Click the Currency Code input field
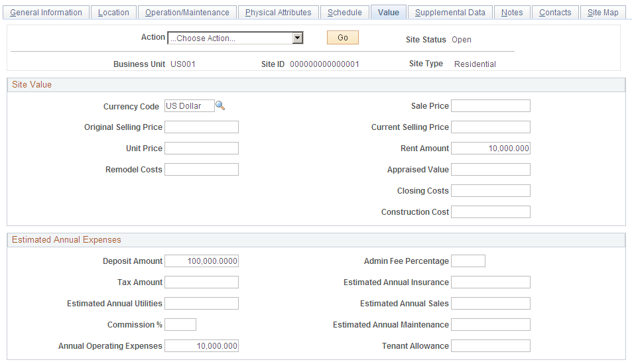This screenshot has height=364, width=632. click(x=190, y=106)
